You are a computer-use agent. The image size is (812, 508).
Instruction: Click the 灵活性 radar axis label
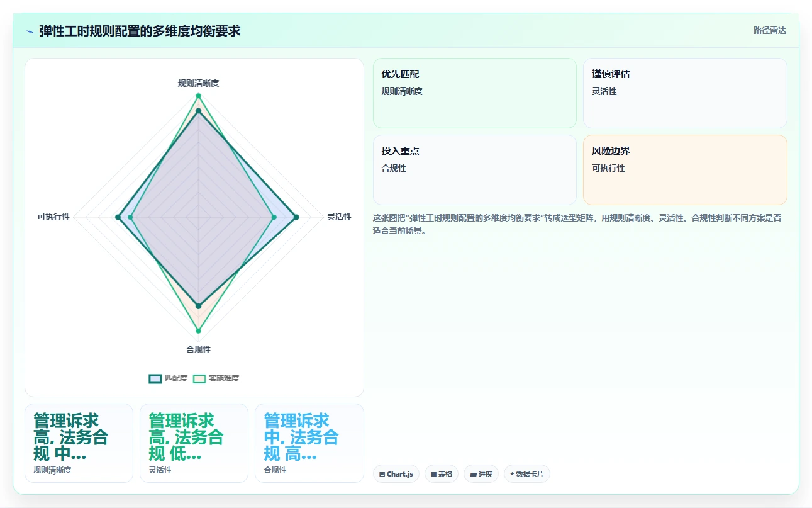(x=339, y=217)
